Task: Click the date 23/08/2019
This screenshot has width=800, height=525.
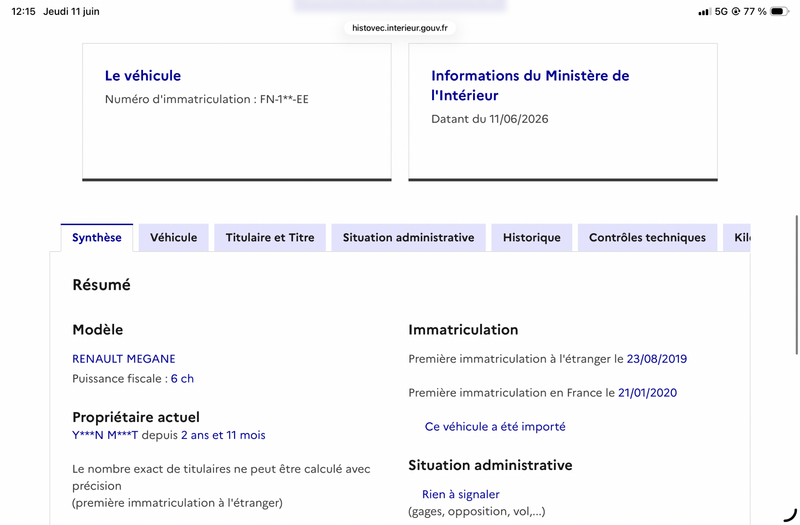Action: (x=657, y=359)
